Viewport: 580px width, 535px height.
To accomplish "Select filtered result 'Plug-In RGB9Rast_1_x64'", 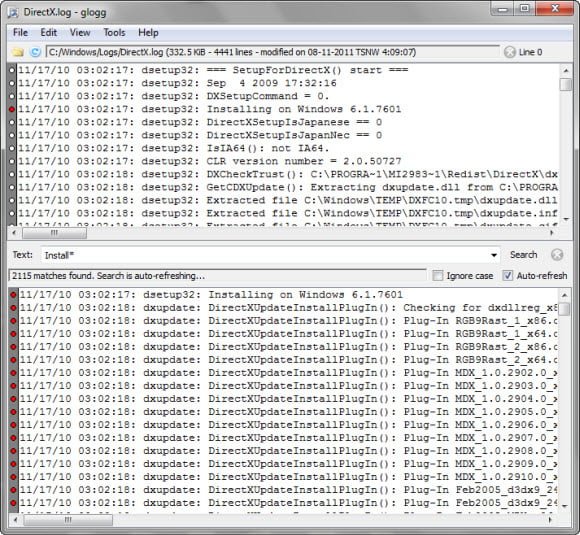I will click(x=288, y=334).
